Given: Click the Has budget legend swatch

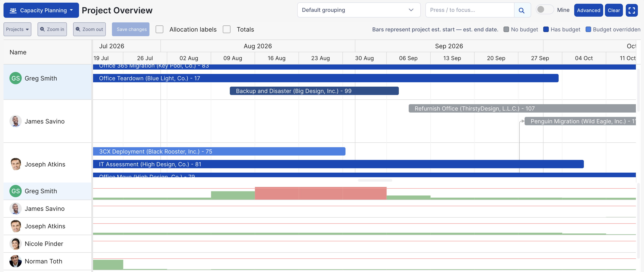Looking at the screenshot, I should point(546,29).
